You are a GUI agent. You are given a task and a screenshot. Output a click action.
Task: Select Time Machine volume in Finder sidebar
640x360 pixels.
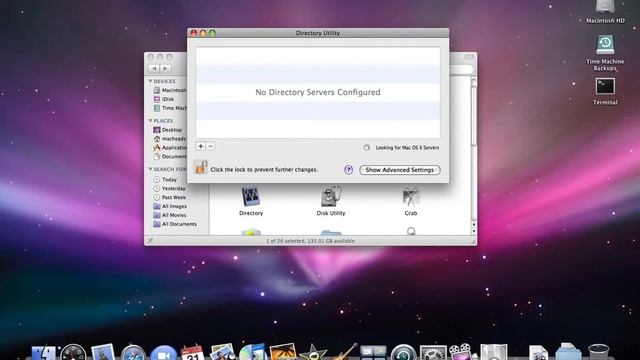click(x=170, y=108)
